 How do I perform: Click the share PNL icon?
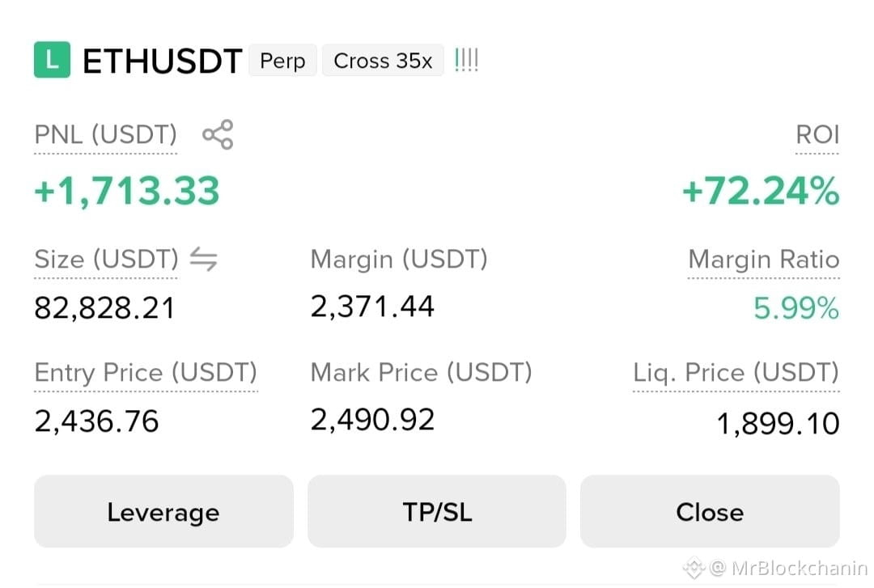pos(218,134)
